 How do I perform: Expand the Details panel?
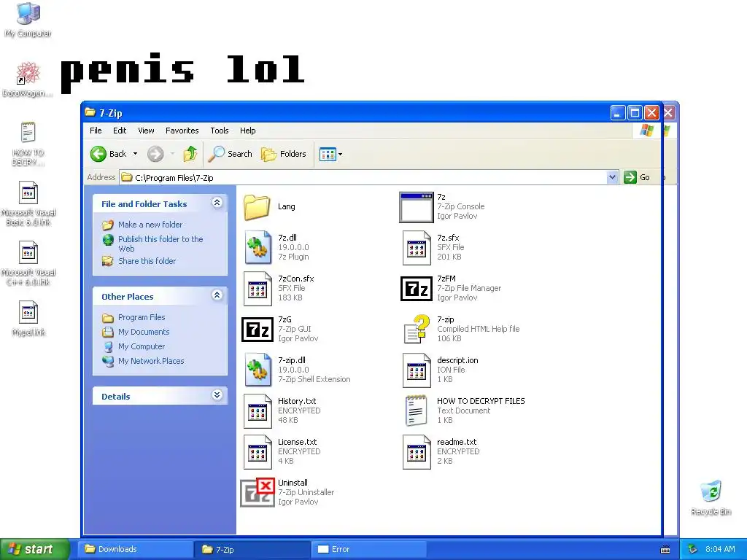click(217, 395)
